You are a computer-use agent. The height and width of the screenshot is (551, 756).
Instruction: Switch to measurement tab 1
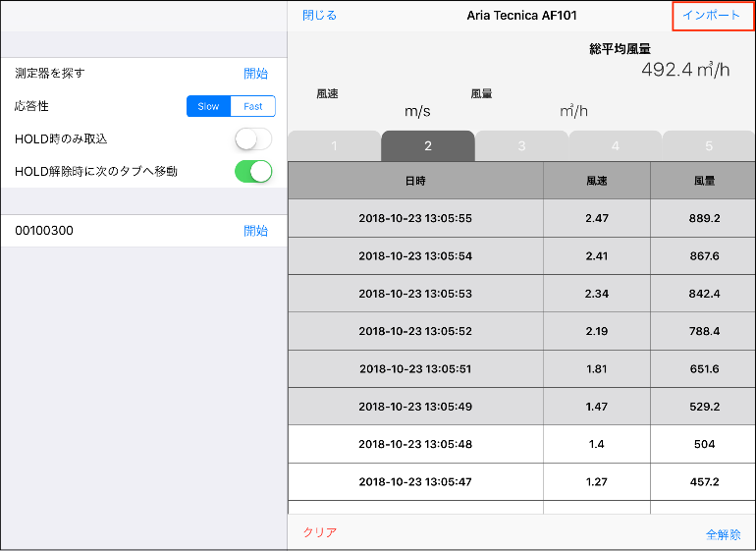(x=334, y=146)
